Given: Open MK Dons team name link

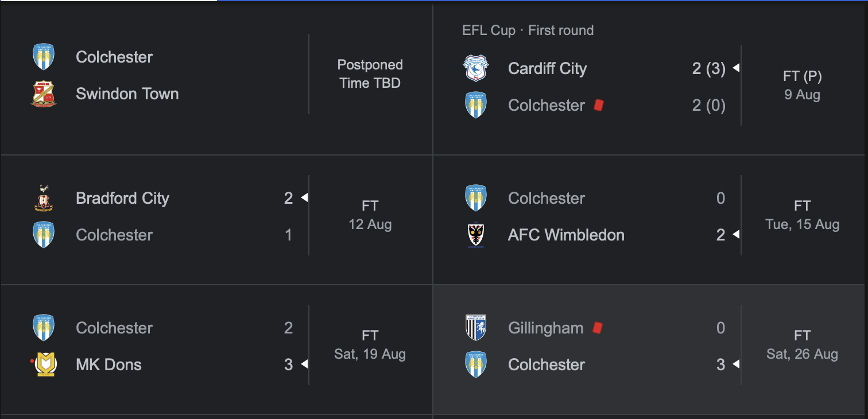Looking at the screenshot, I should (108, 365).
